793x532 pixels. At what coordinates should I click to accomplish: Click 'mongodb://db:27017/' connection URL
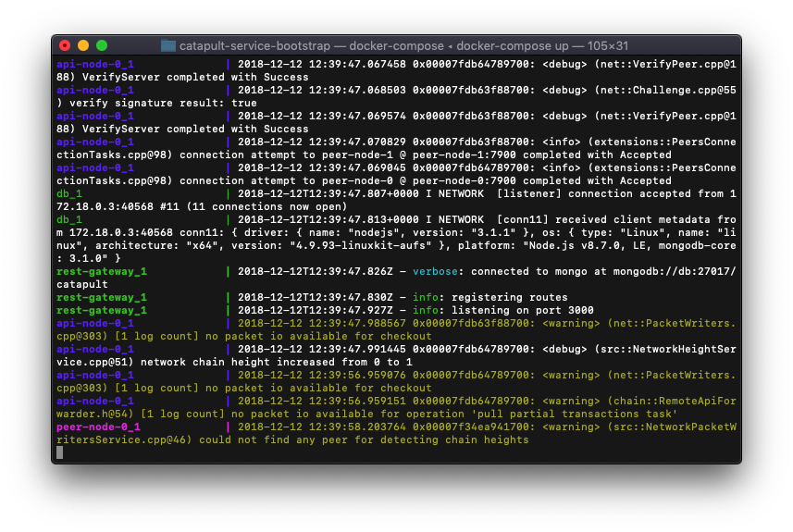[675, 272]
